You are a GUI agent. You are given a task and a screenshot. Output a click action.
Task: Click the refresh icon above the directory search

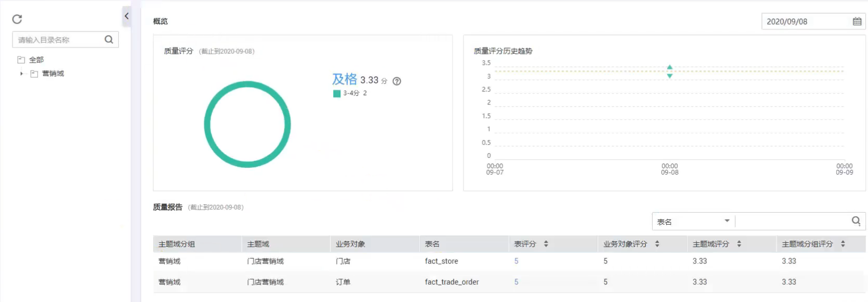click(17, 19)
